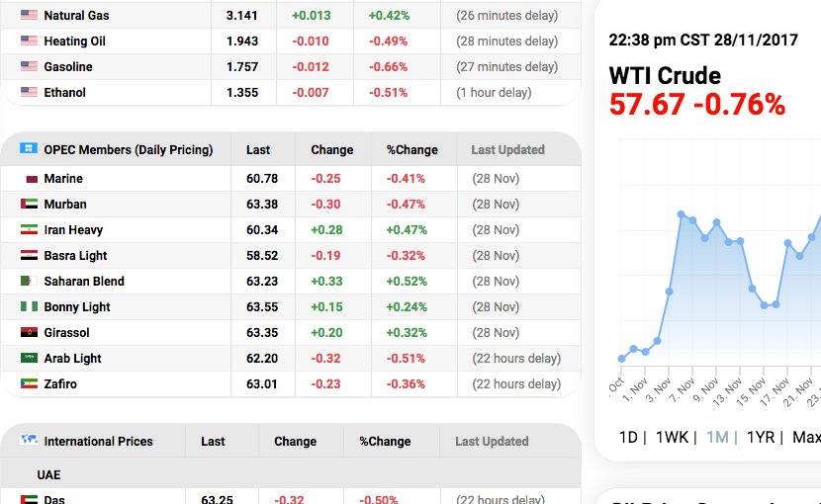This screenshot has height=504, width=821.
Task: Click Bonny Light last price 63.55
Action: [x=262, y=306]
